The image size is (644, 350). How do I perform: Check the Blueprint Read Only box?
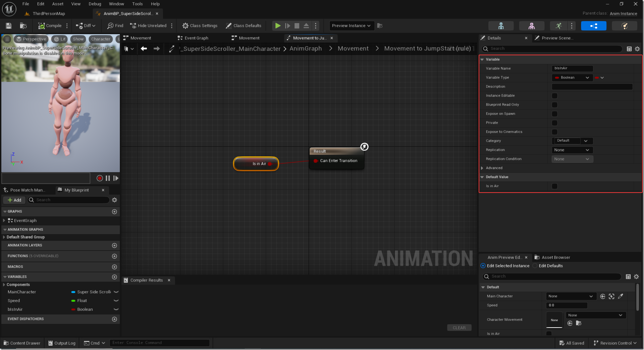555,105
